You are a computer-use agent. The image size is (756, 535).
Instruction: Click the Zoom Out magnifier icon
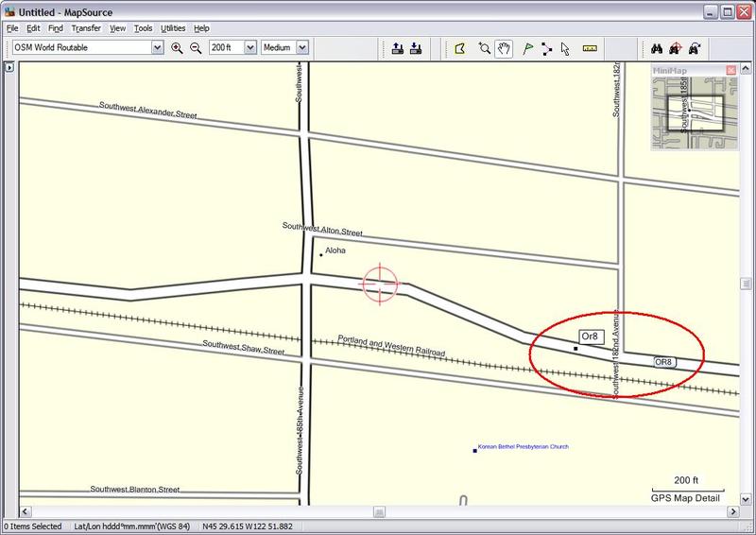[196, 48]
